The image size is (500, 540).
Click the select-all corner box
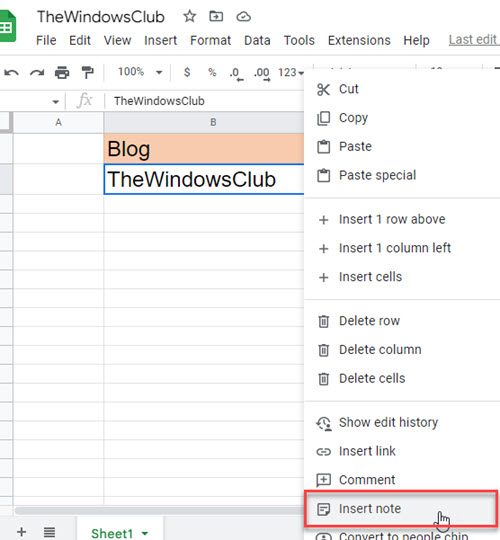[6, 122]
